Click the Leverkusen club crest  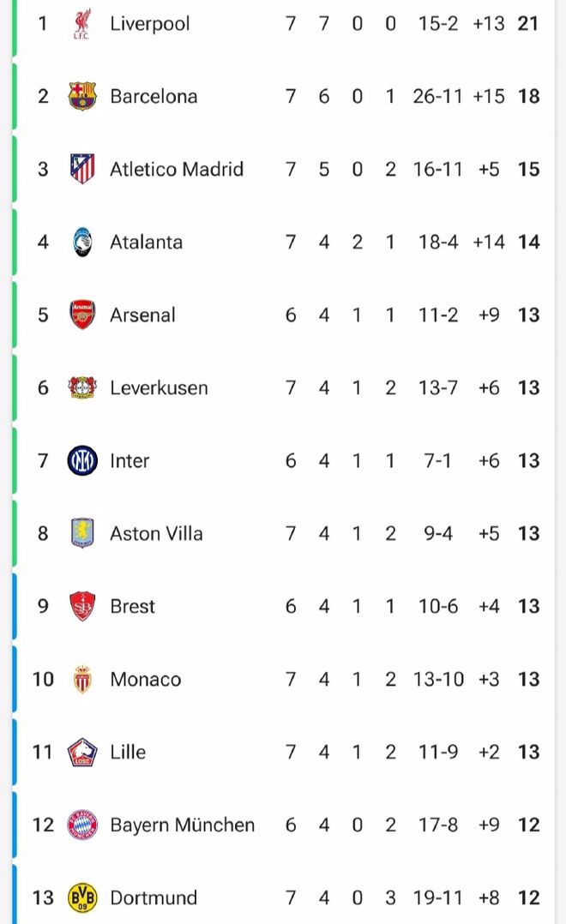[x=82, y=387]
